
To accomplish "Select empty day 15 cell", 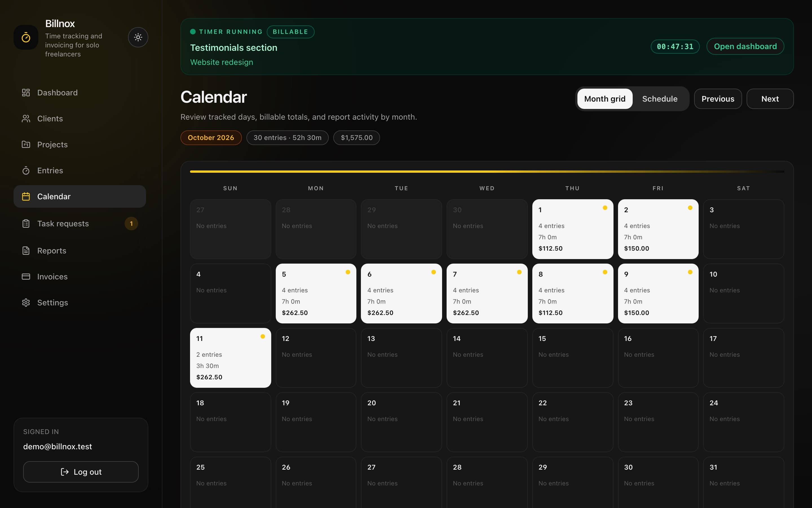I will pos(573,358).
